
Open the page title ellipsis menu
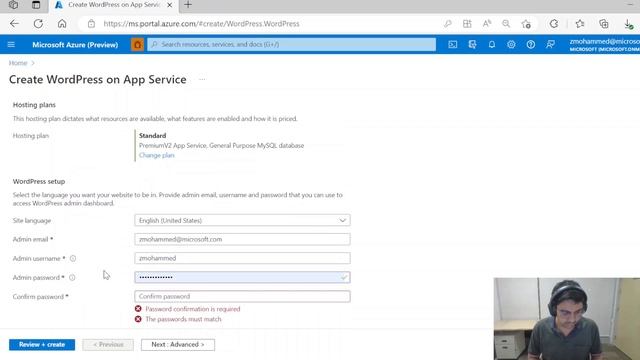(x=202, y=79)
